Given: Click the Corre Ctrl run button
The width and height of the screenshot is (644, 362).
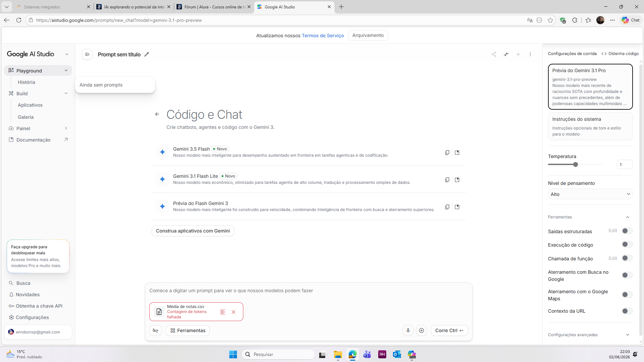Looking at the screenshot, I should point(449,330).
